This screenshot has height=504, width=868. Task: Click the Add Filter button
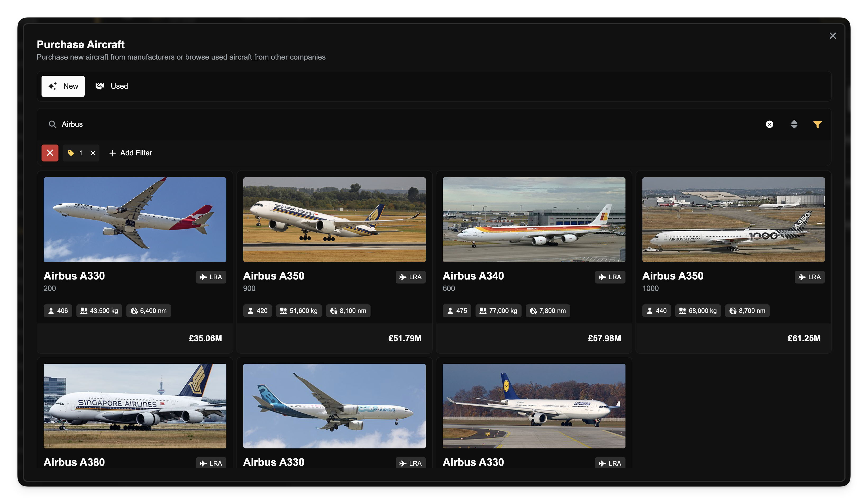pos(131,153)
